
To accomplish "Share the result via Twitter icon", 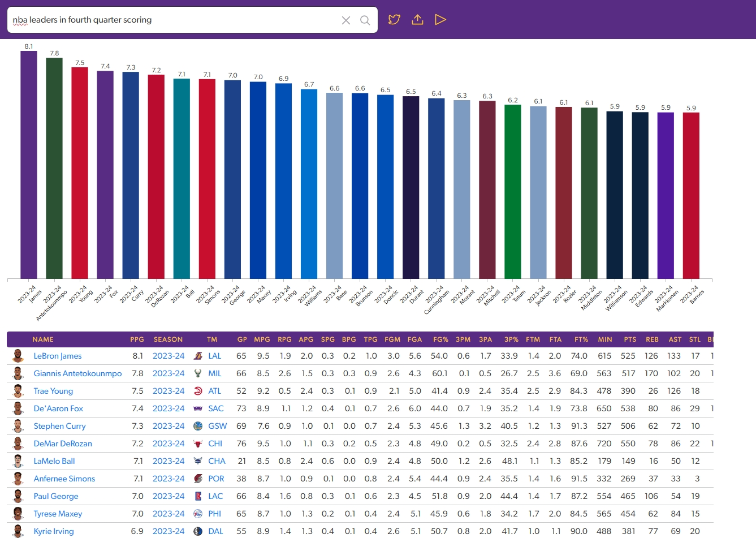I will pos(394,20).
